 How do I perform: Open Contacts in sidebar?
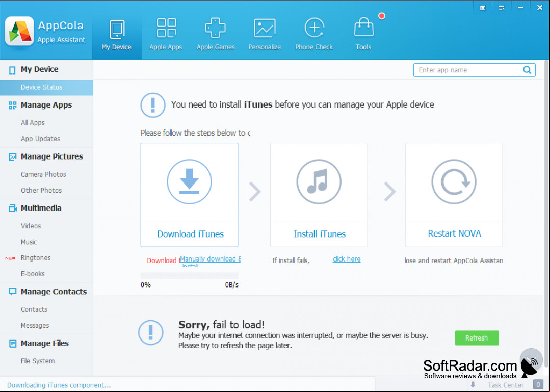[x=34, y=309]
